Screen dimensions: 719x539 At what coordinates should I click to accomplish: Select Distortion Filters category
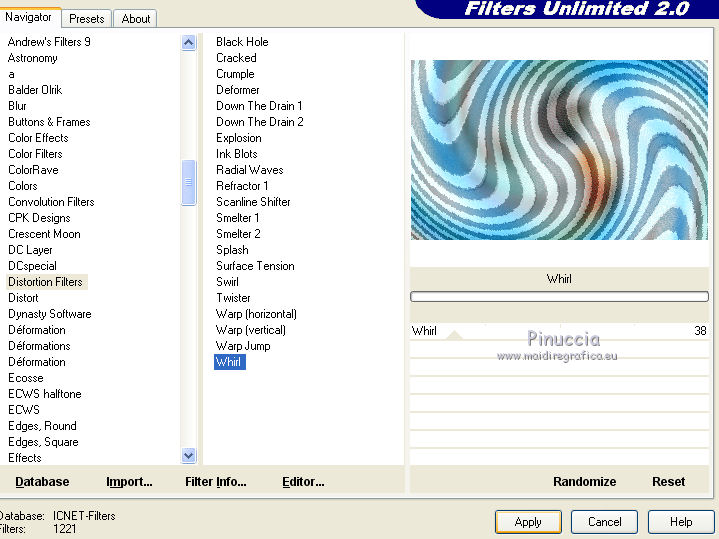(45, 282)
